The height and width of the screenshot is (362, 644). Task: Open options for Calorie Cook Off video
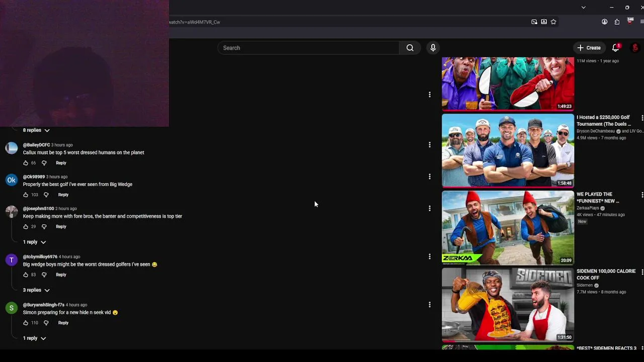click(x=641, y=271)
